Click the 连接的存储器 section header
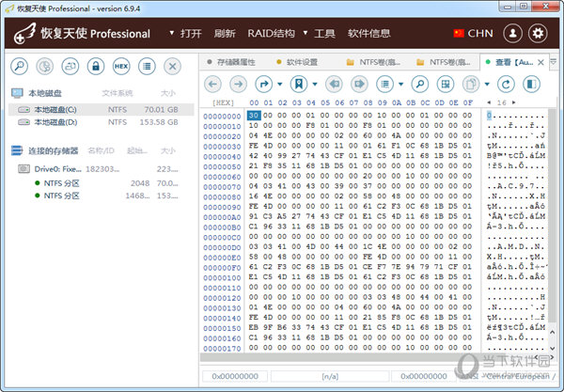Viewport: 564px width, 392px height. [54, 150]
